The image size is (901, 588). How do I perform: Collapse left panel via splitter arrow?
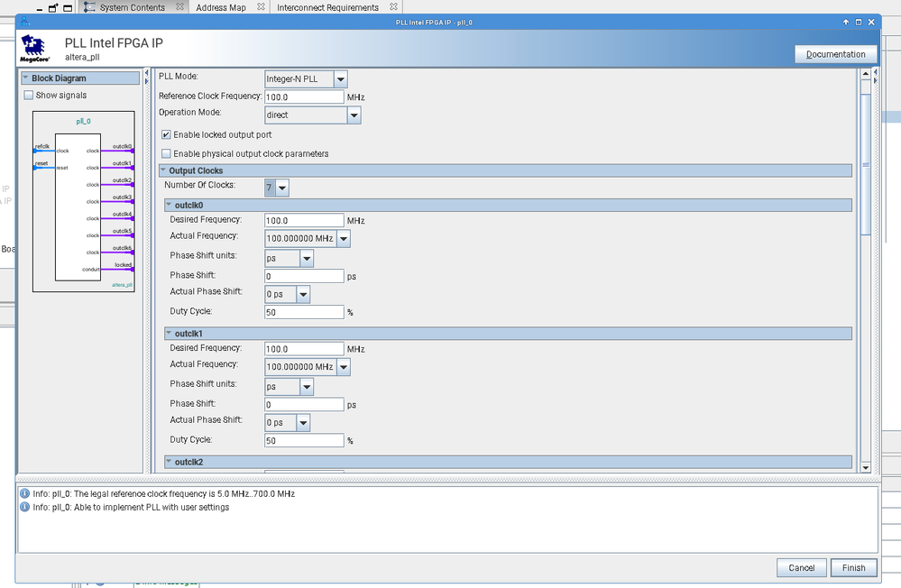(x=146, y=73)
